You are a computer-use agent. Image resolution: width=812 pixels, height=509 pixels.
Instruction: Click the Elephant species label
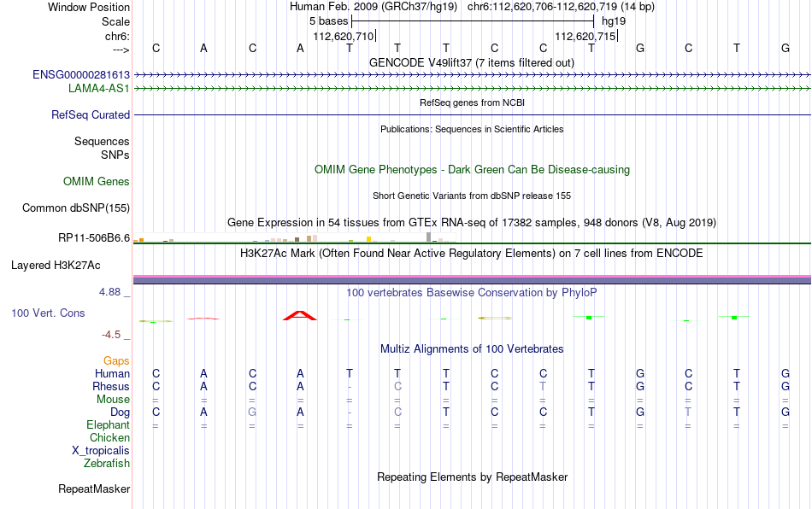click(x=108, y=424)
